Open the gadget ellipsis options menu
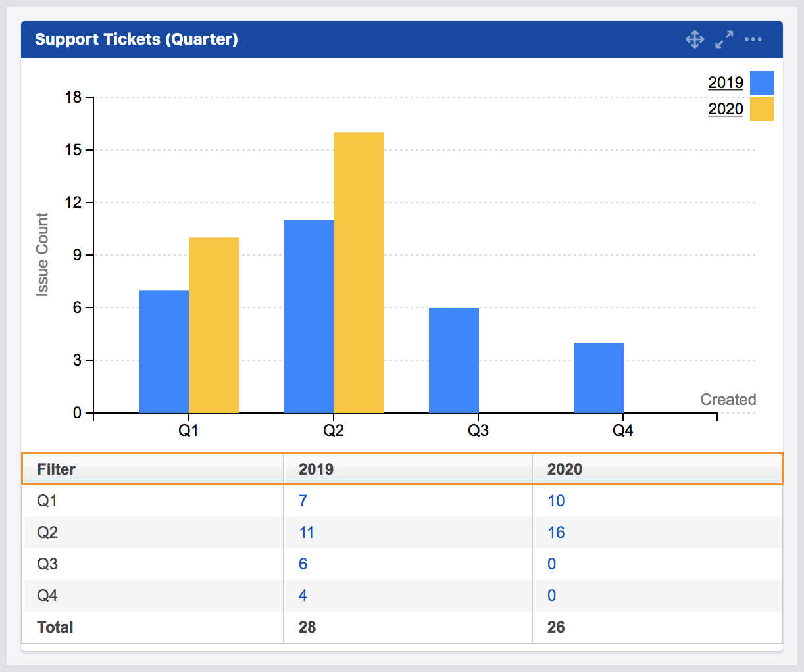This screenshot has height=672, width=804. [753, 39]
